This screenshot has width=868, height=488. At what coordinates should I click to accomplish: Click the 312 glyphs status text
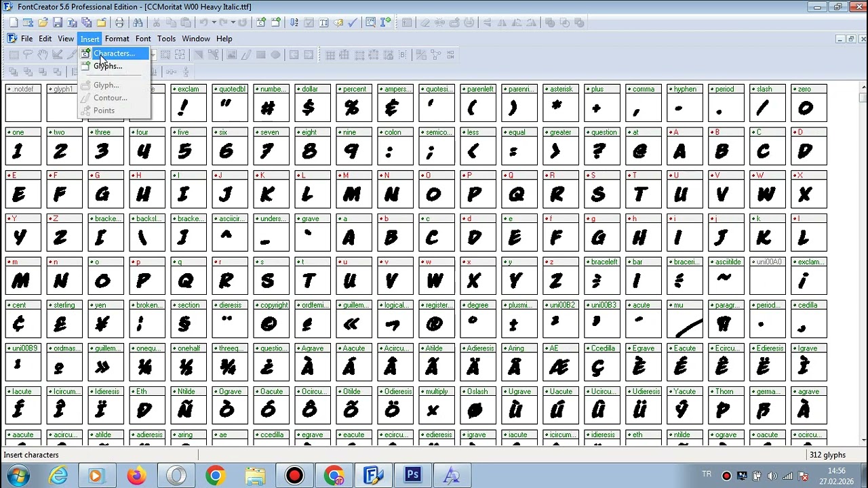[827, 455]
